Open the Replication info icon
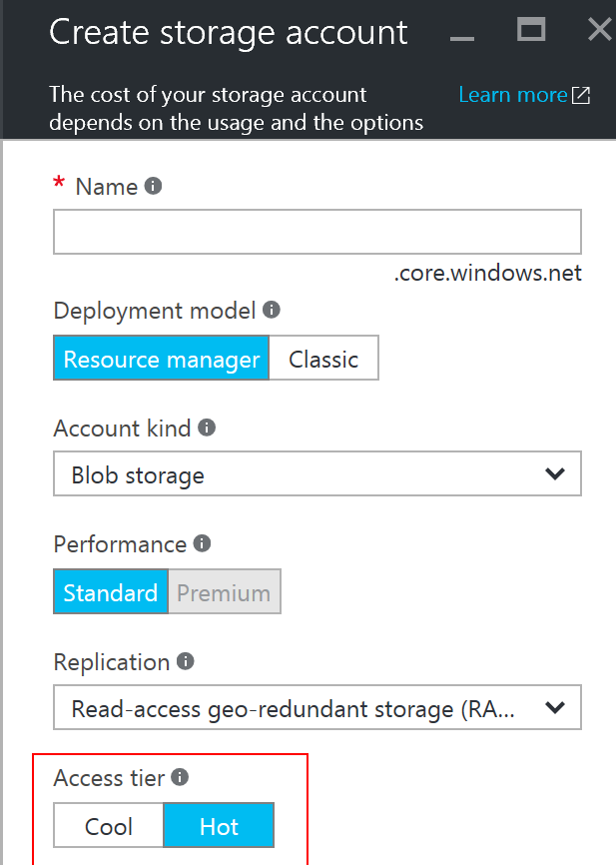 click(x=185, y=661)
